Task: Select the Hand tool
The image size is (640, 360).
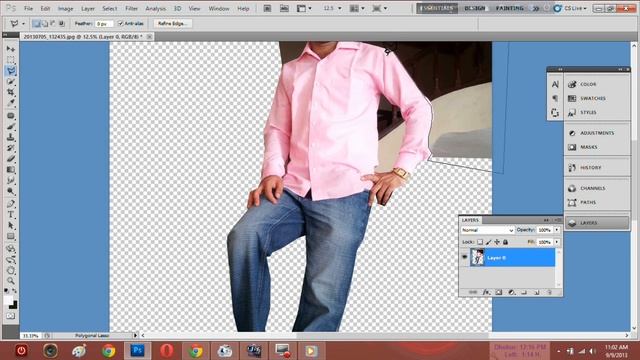Action: (11, 270)
